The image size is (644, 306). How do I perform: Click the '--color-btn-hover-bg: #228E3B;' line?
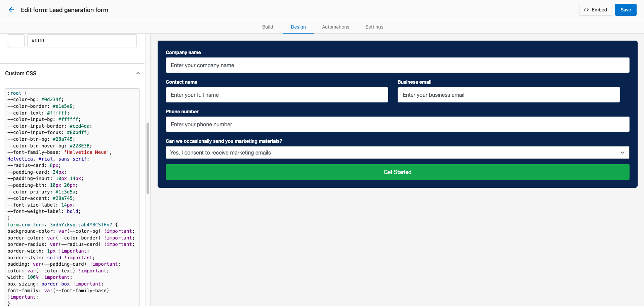pos(50,146)
